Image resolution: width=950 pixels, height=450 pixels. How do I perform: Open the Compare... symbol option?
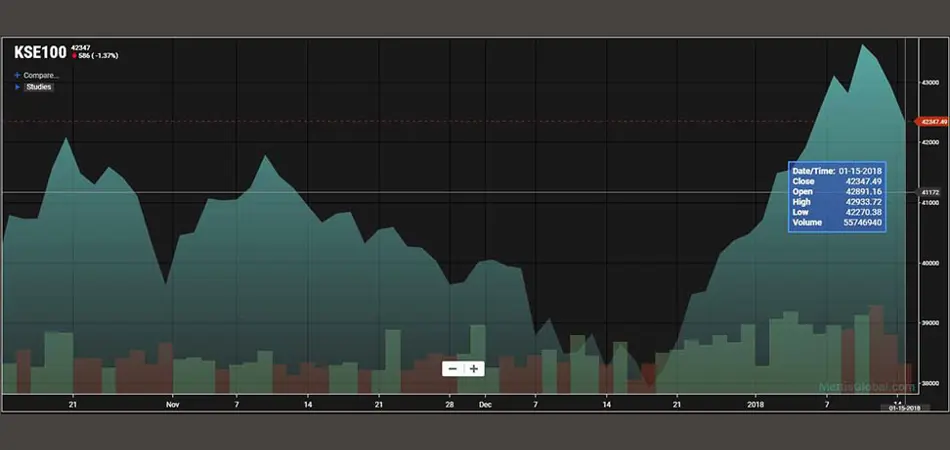41,74
